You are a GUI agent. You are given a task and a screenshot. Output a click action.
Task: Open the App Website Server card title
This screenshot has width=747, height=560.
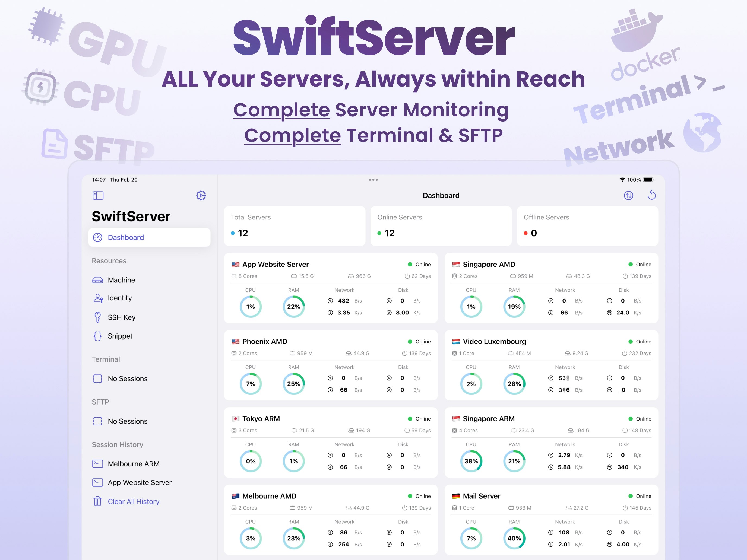click(x=276, y=264)
